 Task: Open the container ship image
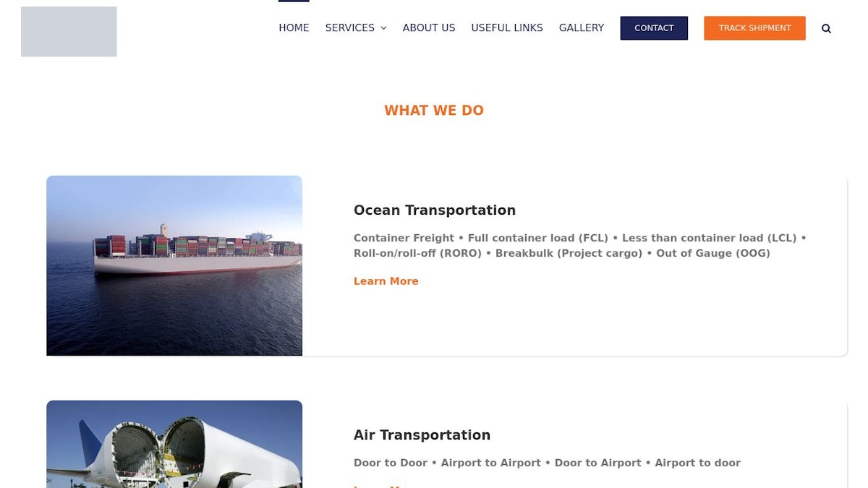click(x=174, y=265)
